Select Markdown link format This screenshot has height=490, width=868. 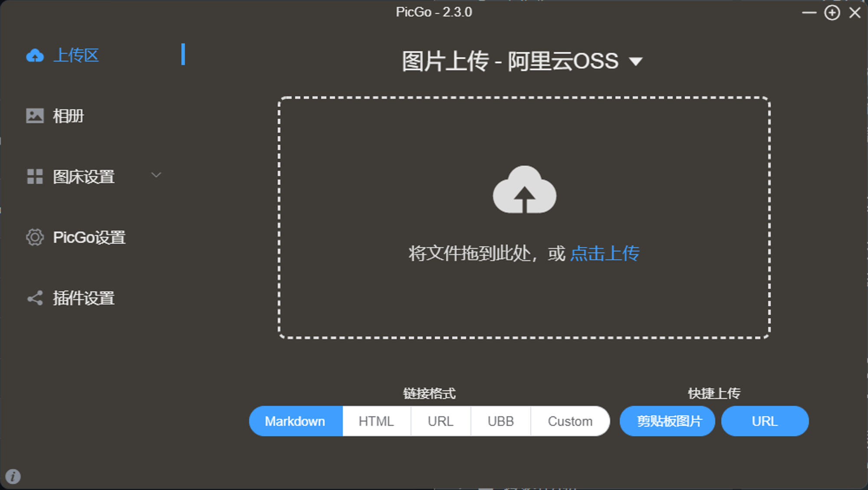click(296, 421)
